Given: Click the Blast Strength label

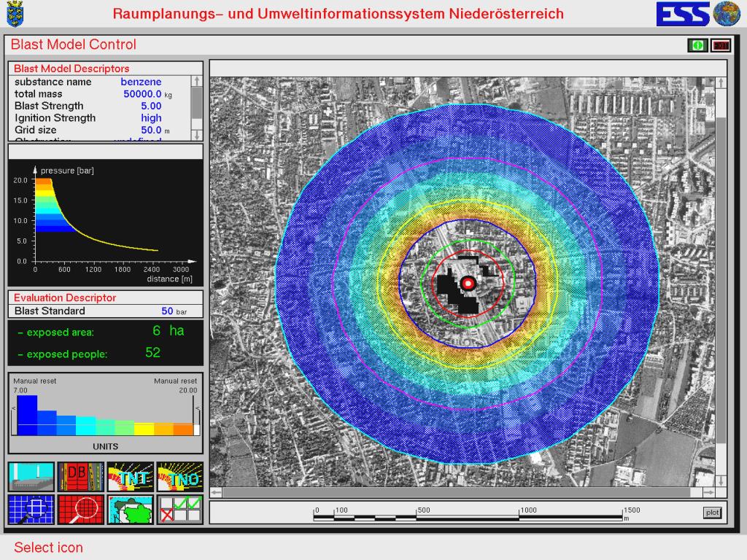Looking at the screenshot, I should pos(49,106).
